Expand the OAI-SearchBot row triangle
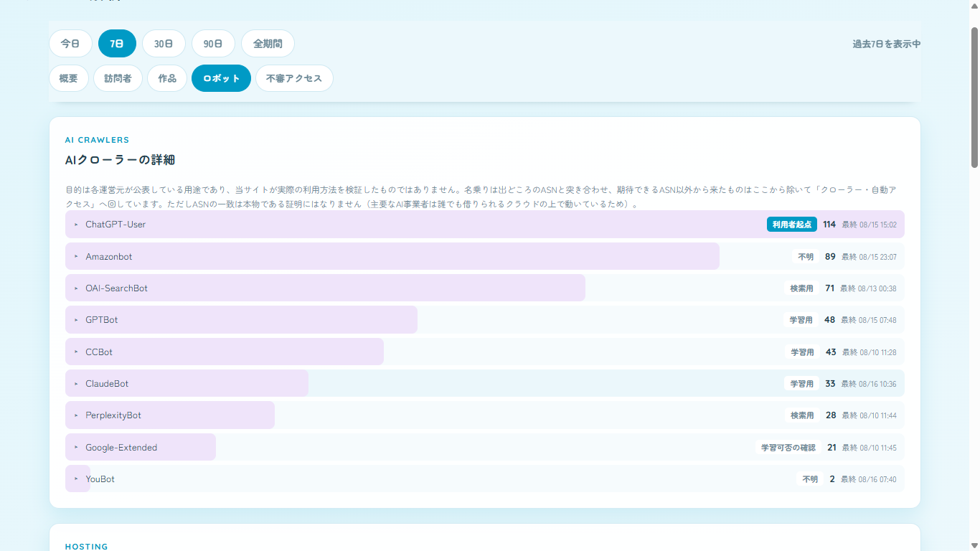This screenshot has height=551, width=980. pos(76,288)
